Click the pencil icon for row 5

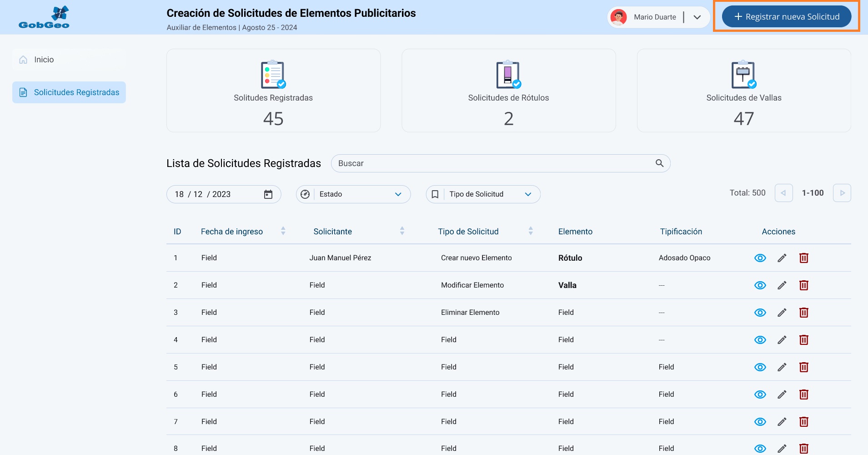tap(782, 367)
